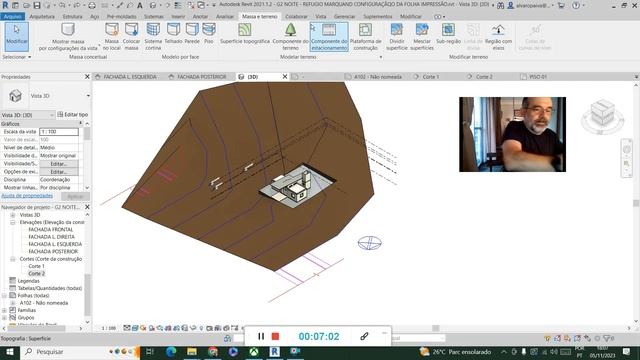Switch to the Estrutura ribbon tab

(73, 16)
